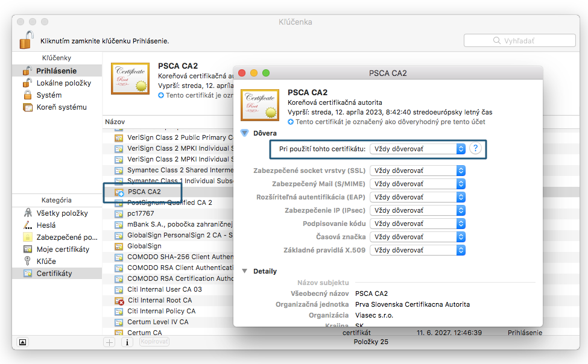588x364 pixels.
Task: Select the Lokálne položky keychain
Action: (57, 83)
